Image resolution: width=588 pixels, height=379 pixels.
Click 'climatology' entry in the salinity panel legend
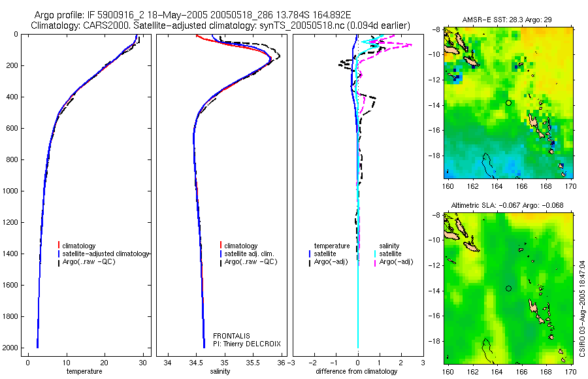point(240,246)
